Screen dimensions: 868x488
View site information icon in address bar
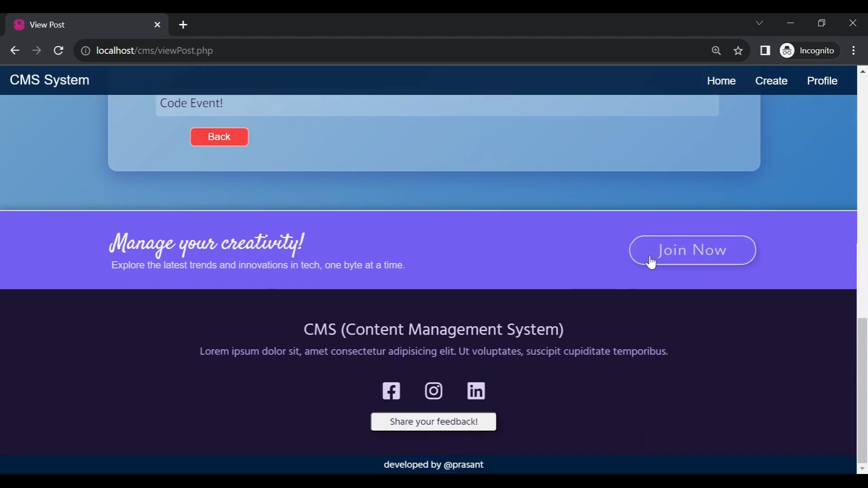[x=85, y=51]
